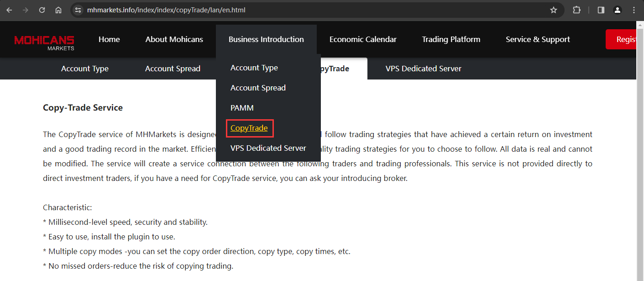Open the browser home icon
This screenshot has width=644, height=281.
point(58,10)
